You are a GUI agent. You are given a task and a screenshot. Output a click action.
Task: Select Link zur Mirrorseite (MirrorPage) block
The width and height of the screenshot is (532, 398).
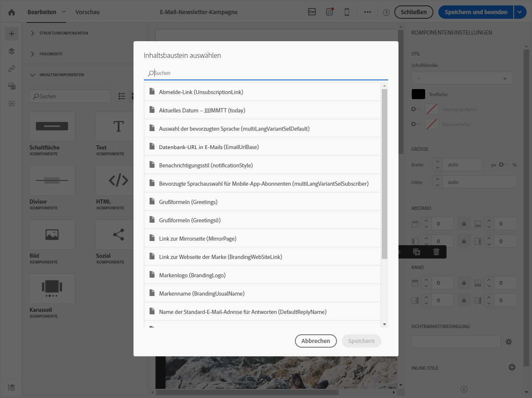[x=262, y=239]
